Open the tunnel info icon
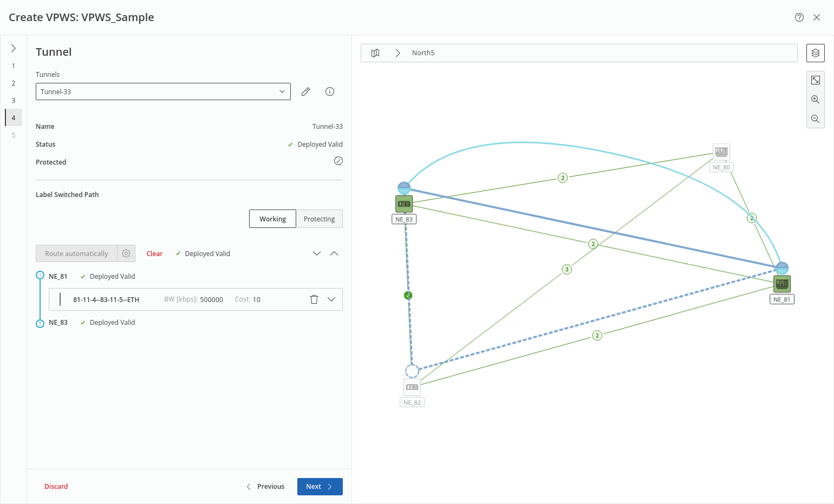The image size is (834, 504). pos(329,92)
